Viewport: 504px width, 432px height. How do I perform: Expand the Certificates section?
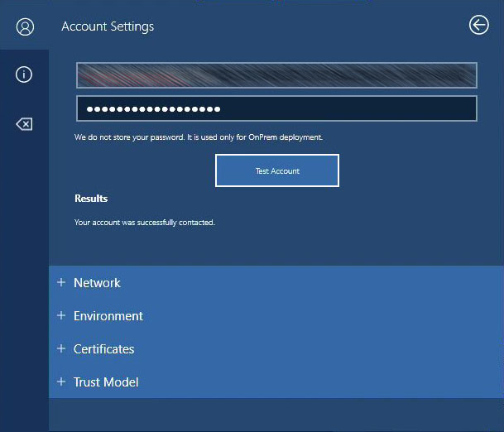(104, 349)
